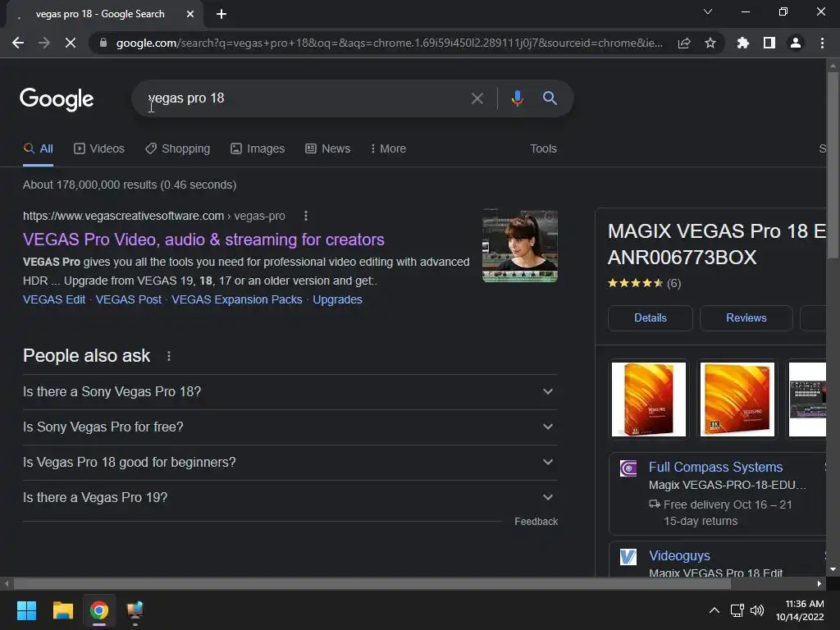Viewport: 840px width, 630px height.
Task: View site security lock icon
Action: click(x=103, y=43)
